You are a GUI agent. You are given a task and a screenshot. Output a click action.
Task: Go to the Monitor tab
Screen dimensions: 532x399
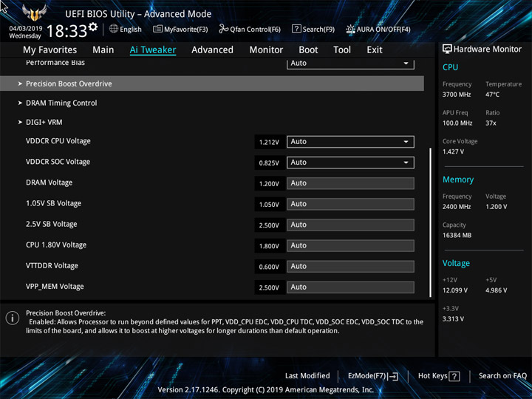pos(266,50)
